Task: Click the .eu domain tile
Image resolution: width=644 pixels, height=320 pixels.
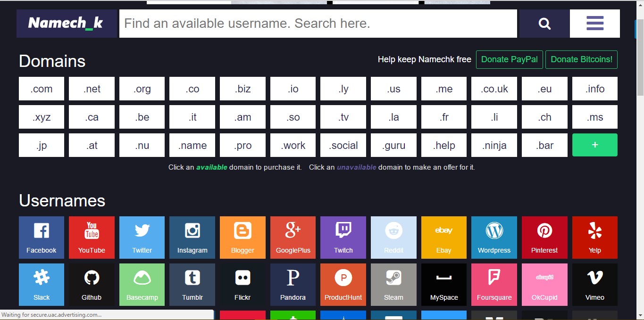Action: click(x=544, y=89)
